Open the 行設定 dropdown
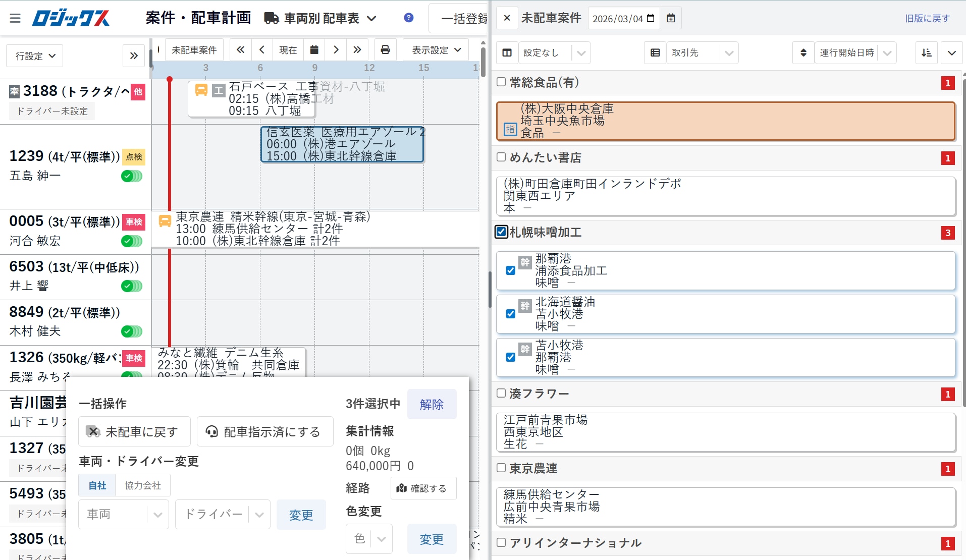Image resolution: width=966 pixels, height=560 pixels. (35, 56)
